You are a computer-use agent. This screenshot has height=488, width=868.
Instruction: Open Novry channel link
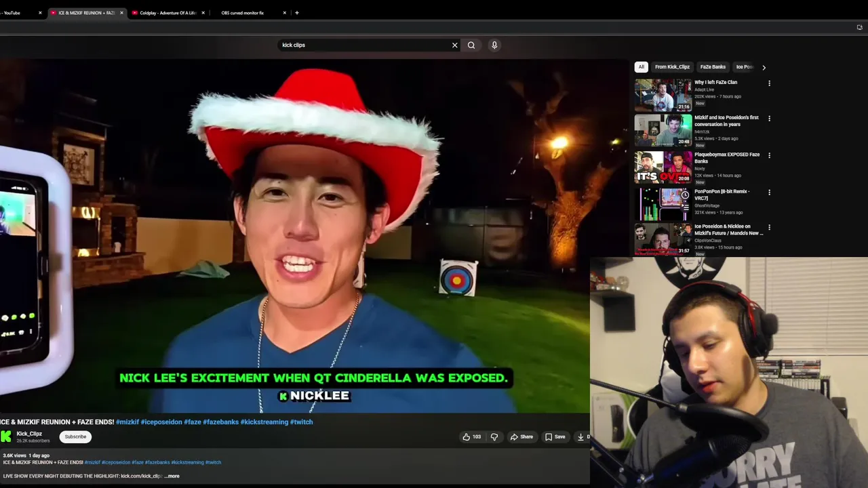pos(700,169)
